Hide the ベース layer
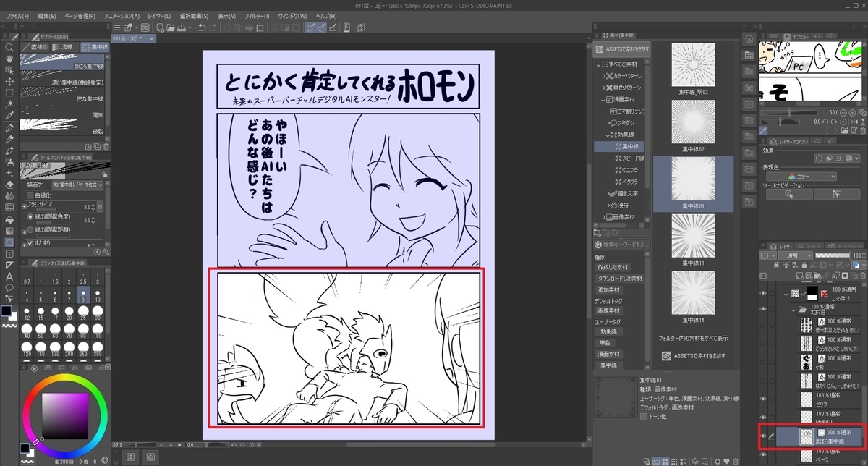 [762, 456]
